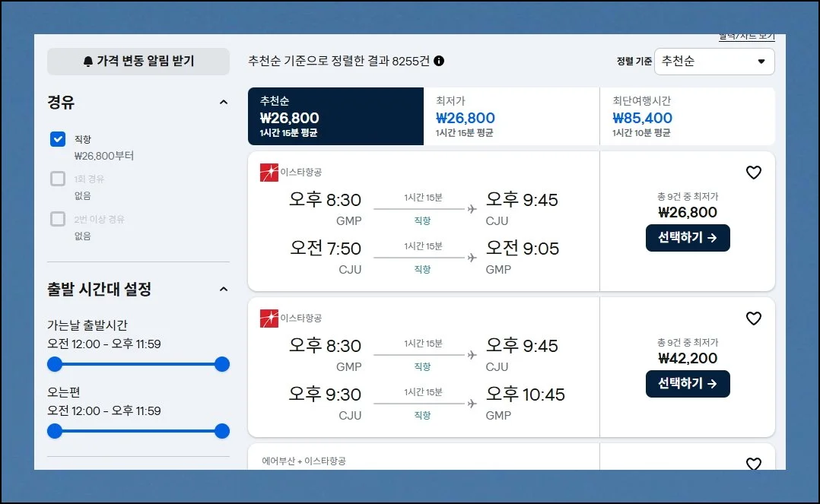Favorite the ₩42,200 flight via heart icon
Viewport: 820px width, 504px height.
coord(753,319)
